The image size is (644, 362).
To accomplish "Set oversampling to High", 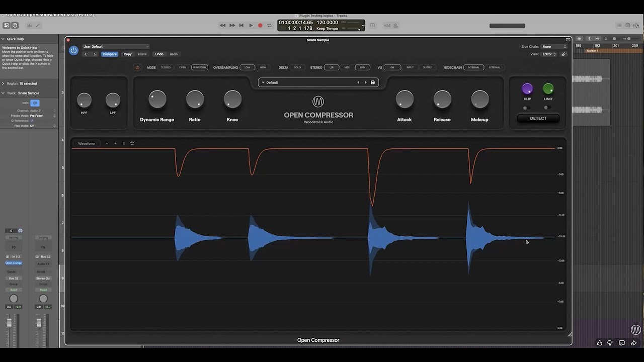I will (x=263, y=67).
